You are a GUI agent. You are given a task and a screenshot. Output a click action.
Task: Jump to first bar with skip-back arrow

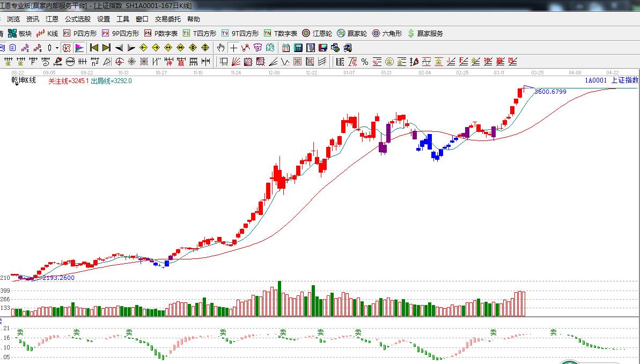coord(94,47)
